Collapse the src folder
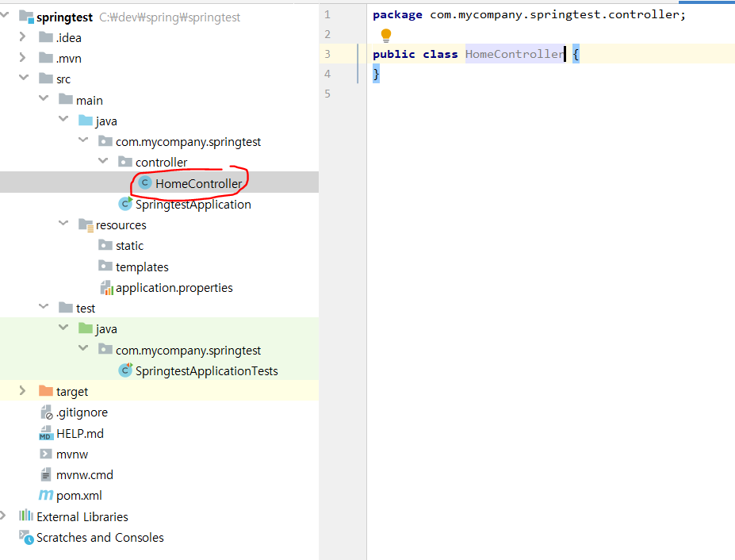Screen dimensions: 735x560 coord(24,78)
